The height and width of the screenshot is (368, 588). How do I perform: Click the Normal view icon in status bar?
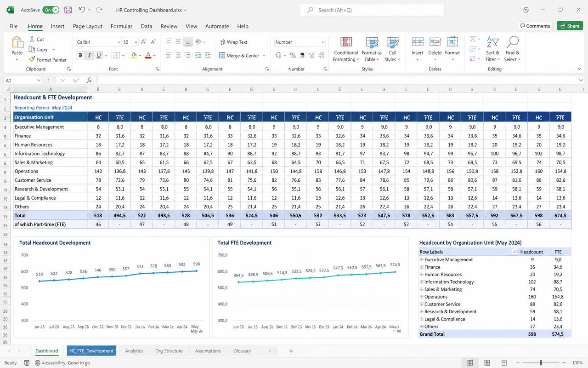coord(470,362)
